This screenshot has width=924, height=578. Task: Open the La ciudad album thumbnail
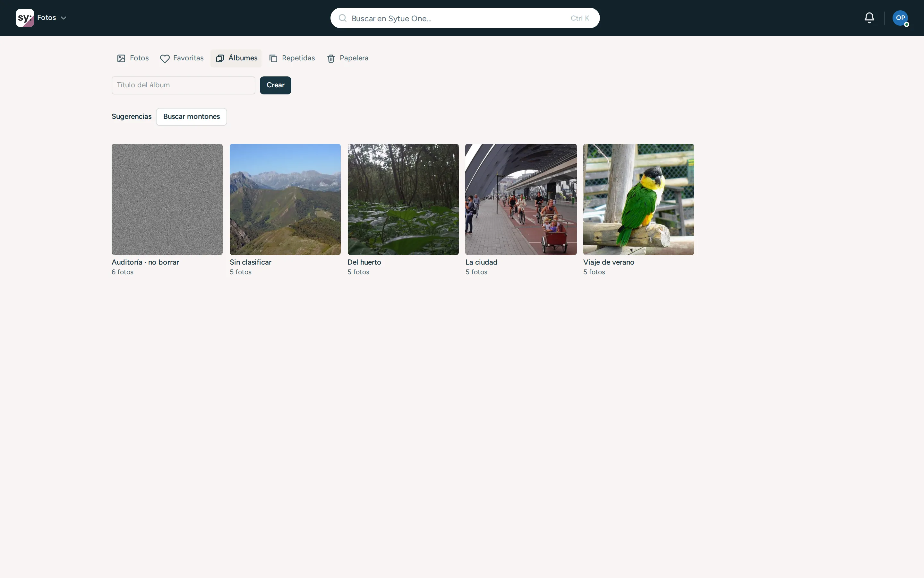521,199
